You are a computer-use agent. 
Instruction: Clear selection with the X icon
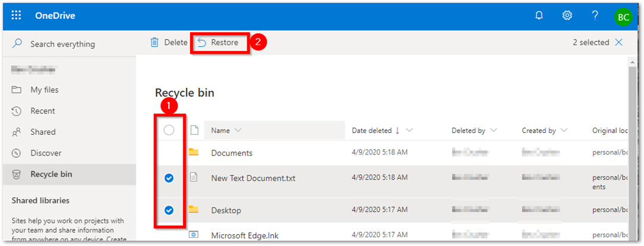pos(619,42)
